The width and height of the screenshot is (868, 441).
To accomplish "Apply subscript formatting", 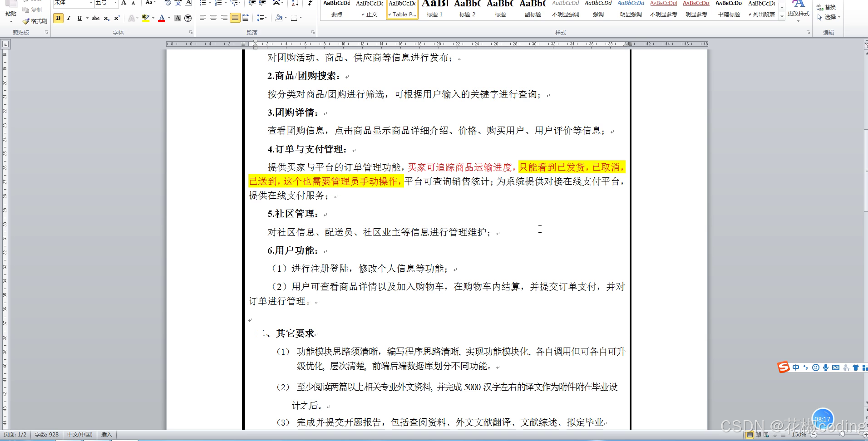I will coord(106,18).
